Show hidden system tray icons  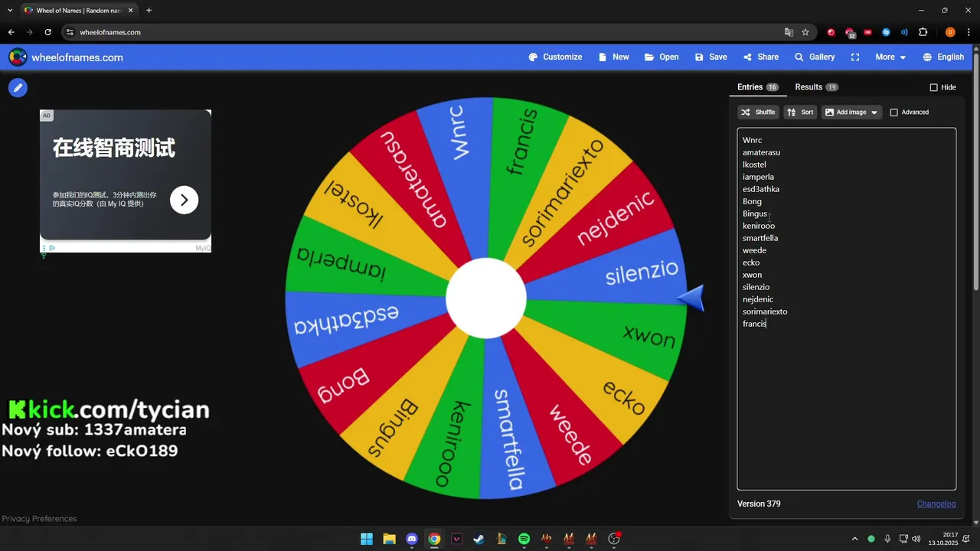click(x=854, y=539)
